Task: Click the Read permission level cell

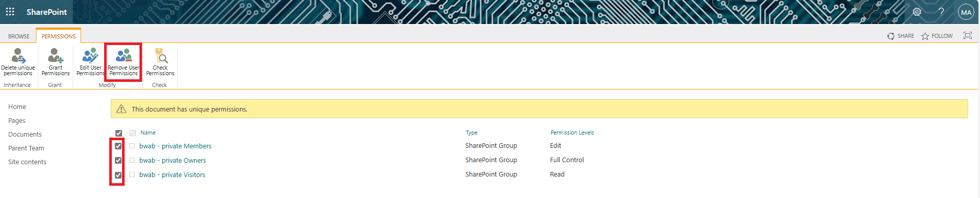Action: pos(557,174)
